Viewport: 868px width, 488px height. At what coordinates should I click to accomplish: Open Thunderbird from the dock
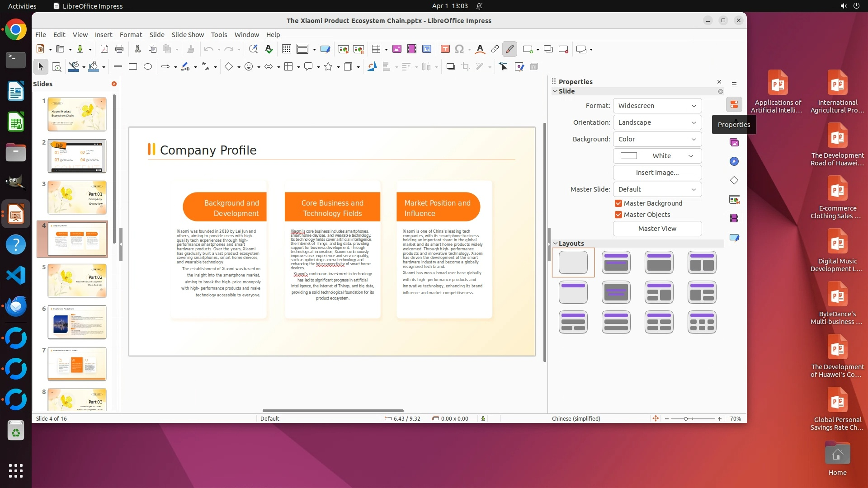[16, 306]
